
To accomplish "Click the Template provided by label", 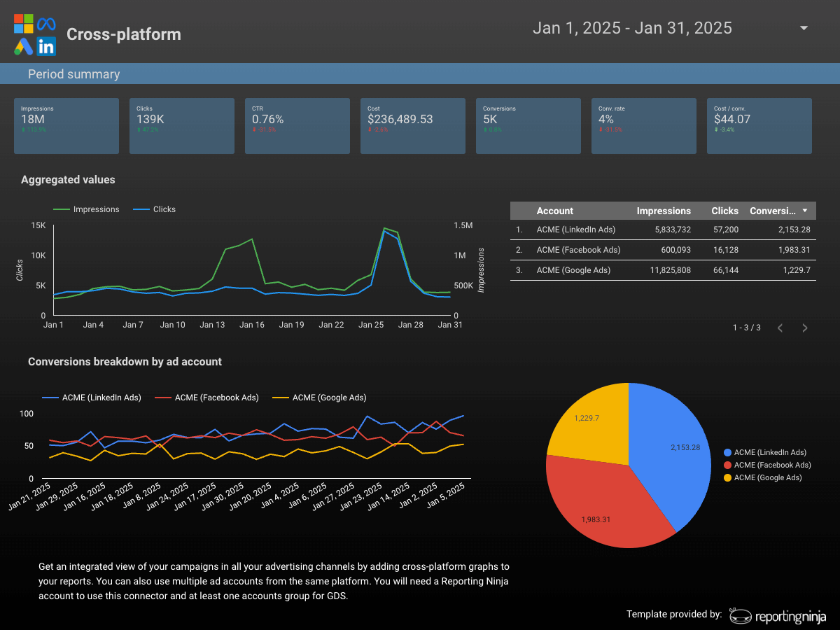I will coord(674,615).
